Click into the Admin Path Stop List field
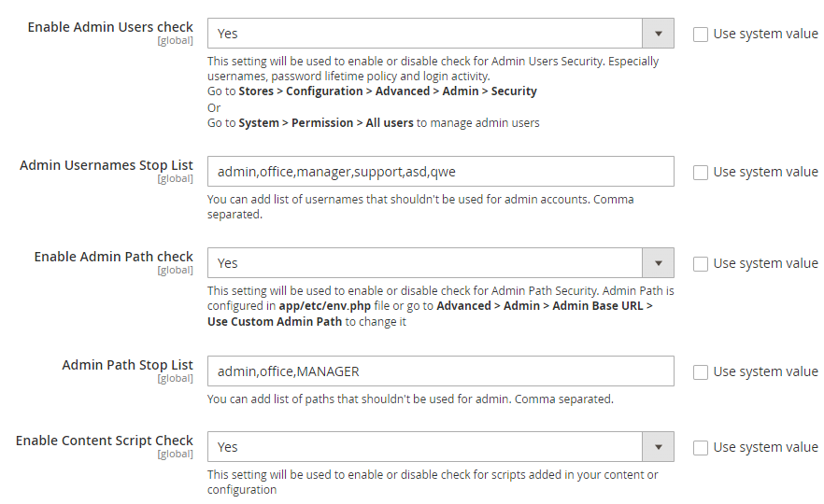The width and height of the screenshot is (824, 504). click(x=440, y=371)
